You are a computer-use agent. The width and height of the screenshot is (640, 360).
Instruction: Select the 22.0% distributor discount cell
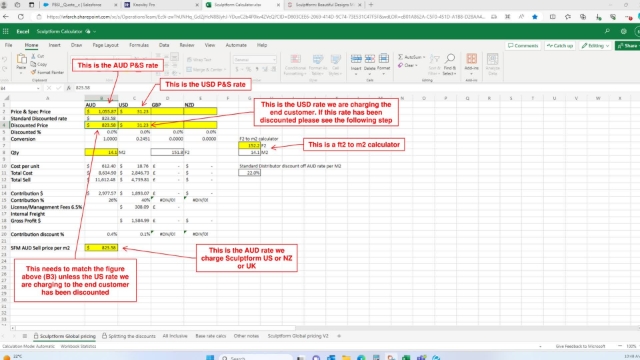(x=249, y=173)
